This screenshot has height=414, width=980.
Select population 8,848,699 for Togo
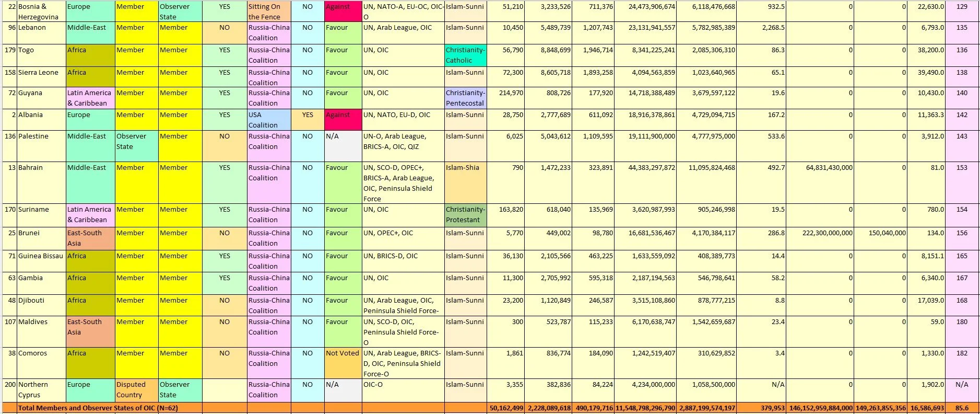click(x=548, y=55)
